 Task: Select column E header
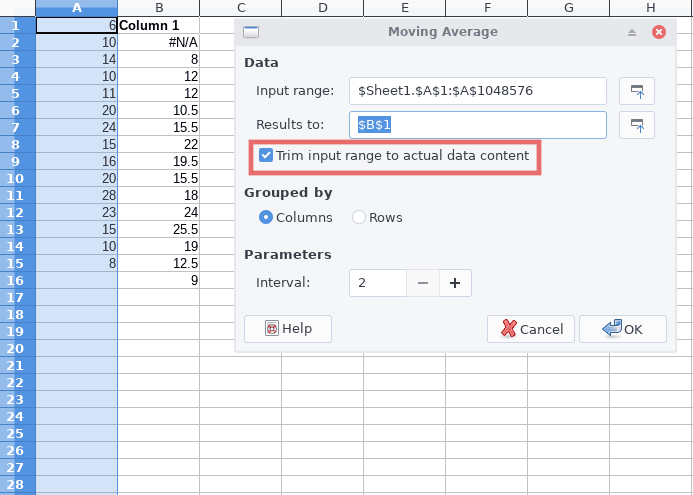404,8
